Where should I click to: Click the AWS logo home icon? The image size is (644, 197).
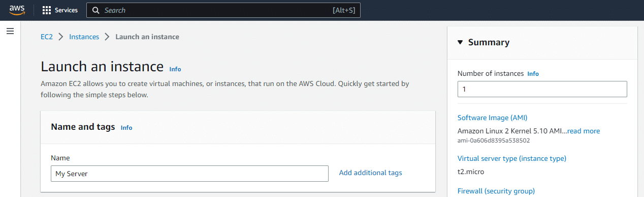pyautogui.click(x=17, y=10)
